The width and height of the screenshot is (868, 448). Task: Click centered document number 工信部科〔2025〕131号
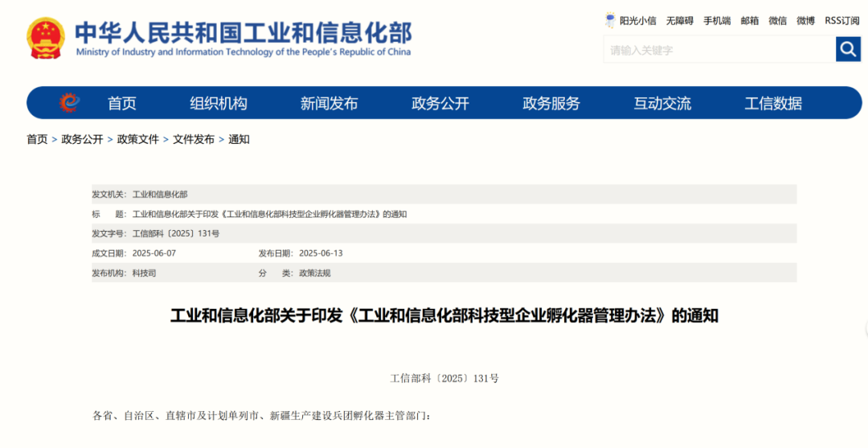tap(444, 379)
